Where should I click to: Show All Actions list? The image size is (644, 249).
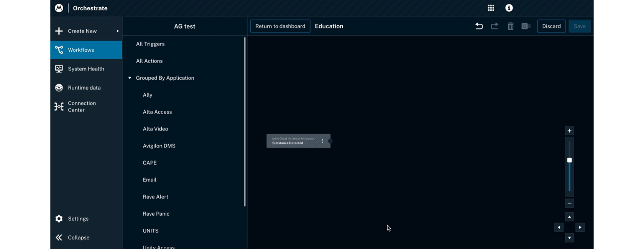coord(149,61)
